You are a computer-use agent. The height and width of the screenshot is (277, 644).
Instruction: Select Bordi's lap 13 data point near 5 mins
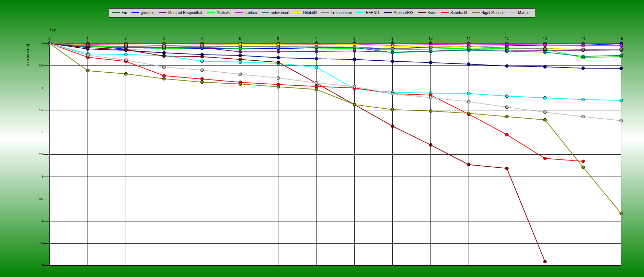click(x=545, y=262)
